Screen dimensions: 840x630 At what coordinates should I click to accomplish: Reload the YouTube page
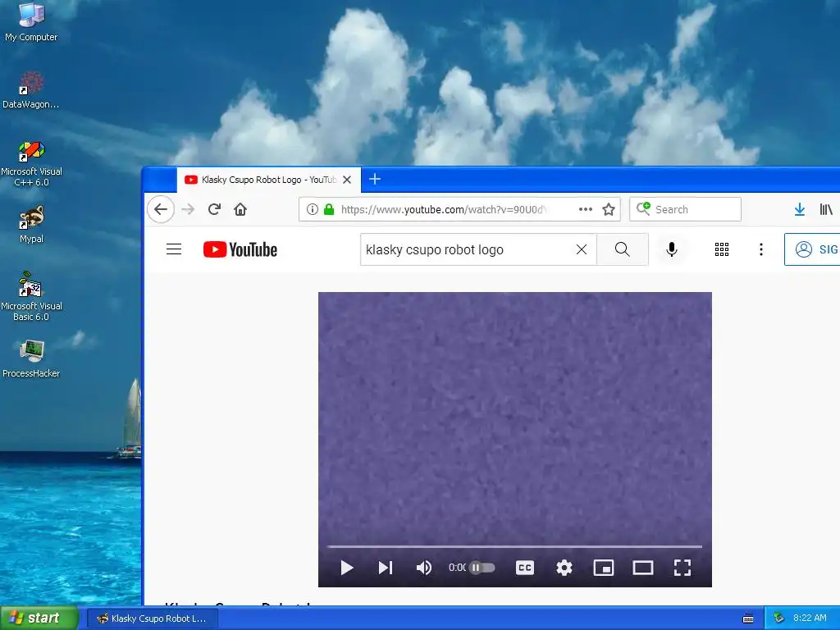coord(214,209)
